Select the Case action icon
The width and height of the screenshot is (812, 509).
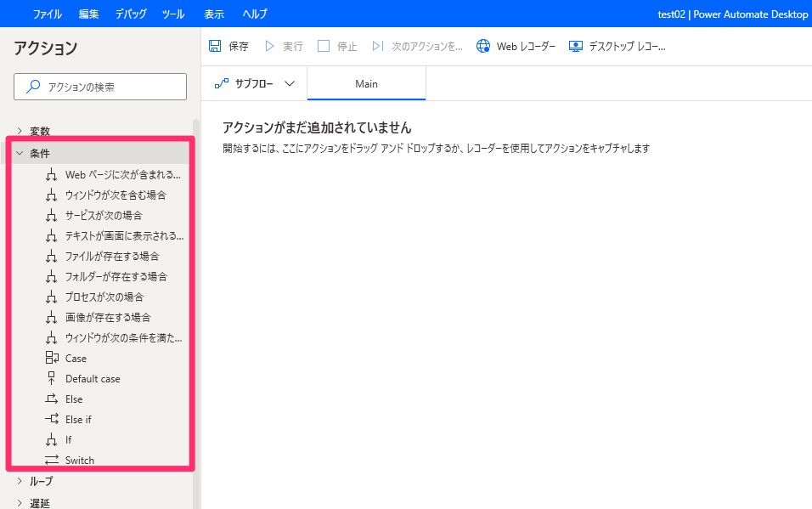click(x=52, y=358)
